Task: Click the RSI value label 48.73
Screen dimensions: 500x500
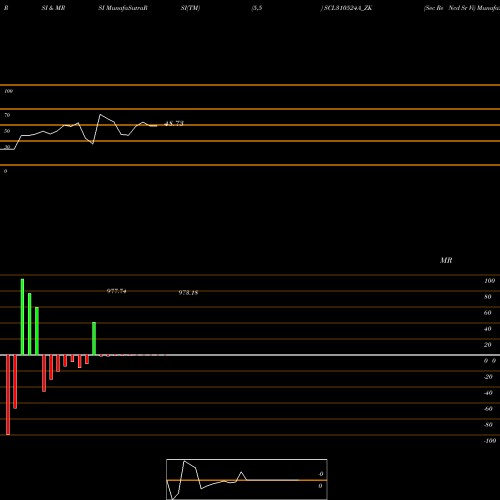Action: tap(174, 123)
